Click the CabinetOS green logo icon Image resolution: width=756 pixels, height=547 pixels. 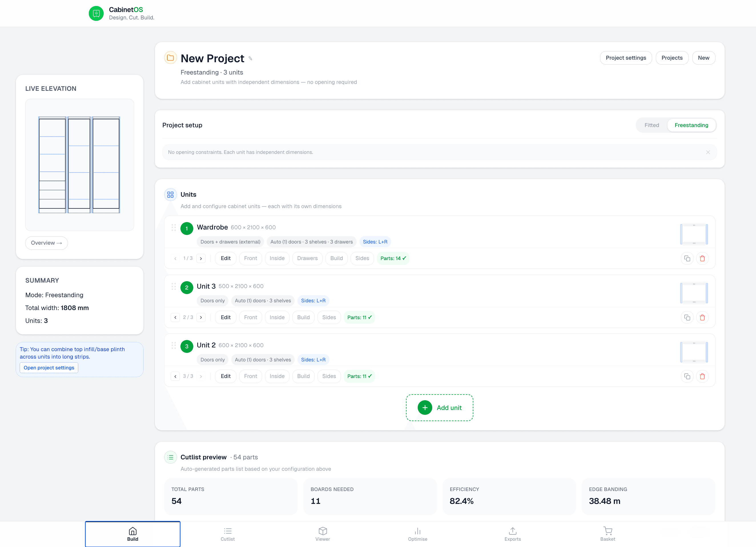(x=96, y=13)
